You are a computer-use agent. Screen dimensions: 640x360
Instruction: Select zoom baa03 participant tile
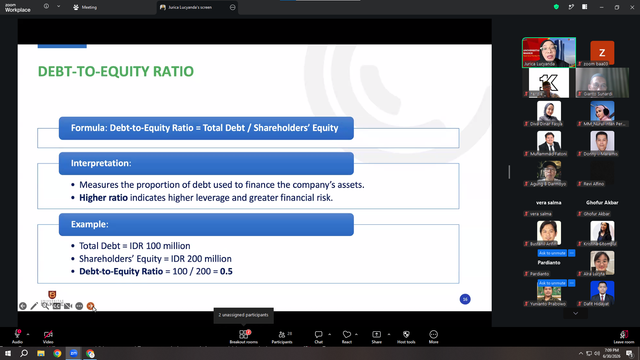coord(602,52)
